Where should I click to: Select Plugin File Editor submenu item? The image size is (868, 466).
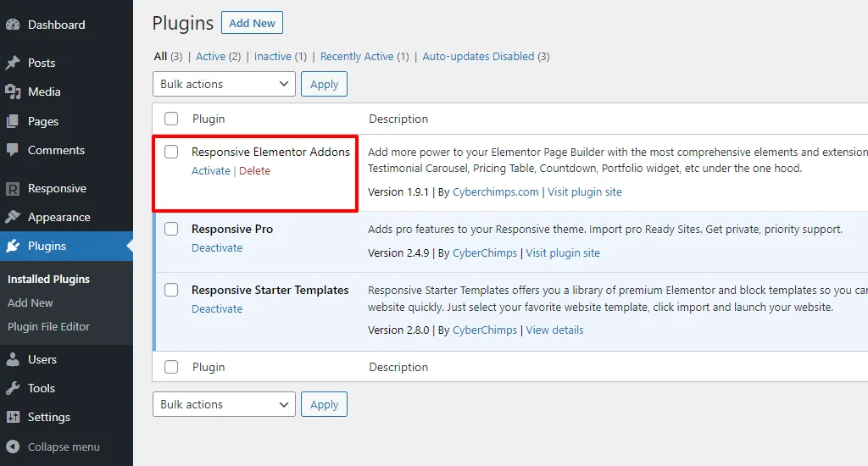[x=48, y=327]
